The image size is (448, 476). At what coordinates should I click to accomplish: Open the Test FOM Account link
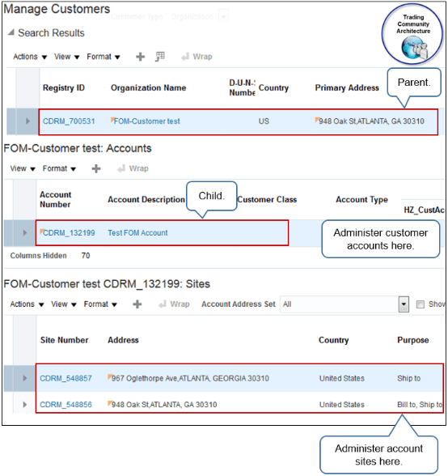[137, 233]
